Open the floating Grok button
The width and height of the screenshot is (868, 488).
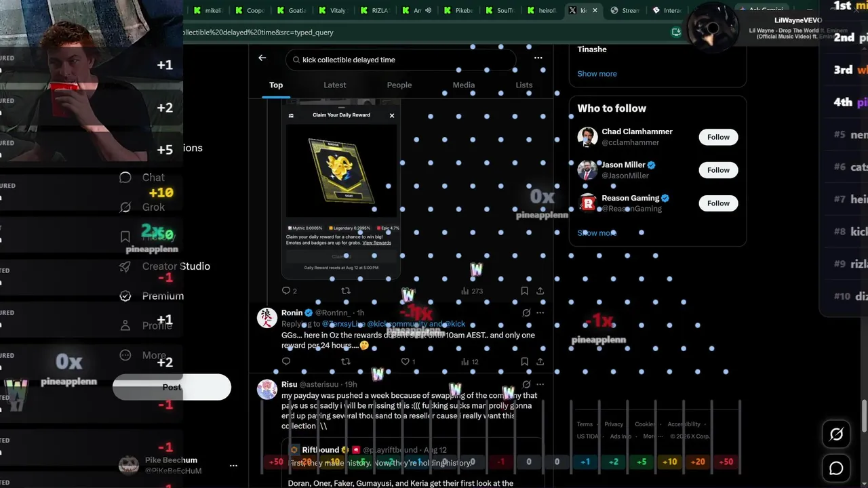click(836, 434)
